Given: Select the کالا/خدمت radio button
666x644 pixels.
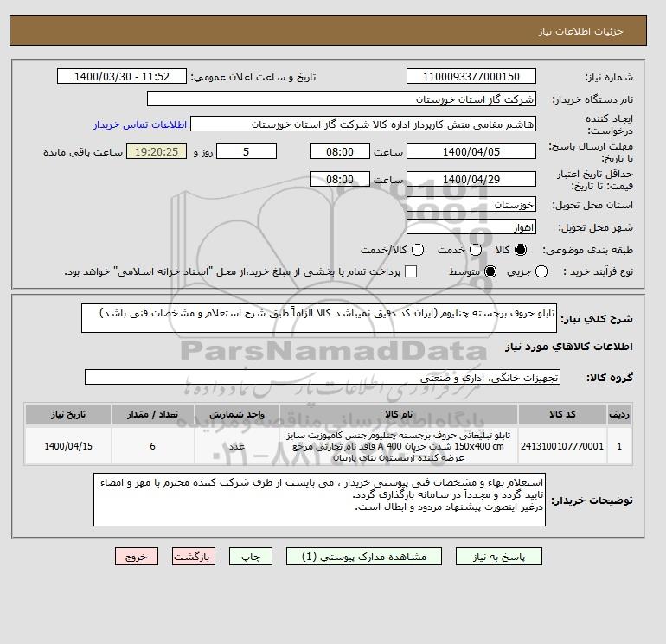Looking at the screenshot, I should (x=418, y=250).
